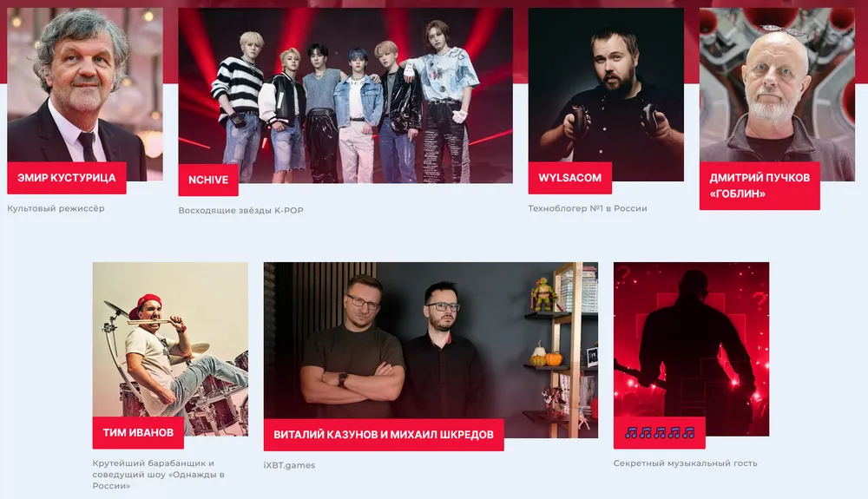868x499 pixels.
Task: Click the Крутейший барабанщик description text
Action: coord(158,474)
